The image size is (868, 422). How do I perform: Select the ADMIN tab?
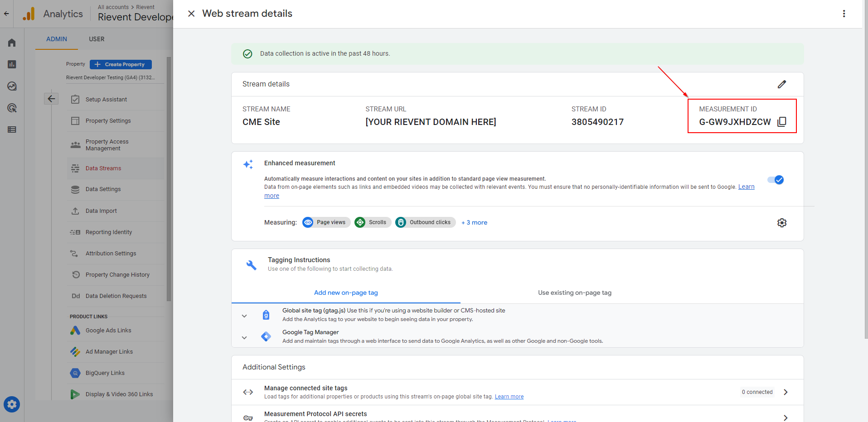[57, 39]
